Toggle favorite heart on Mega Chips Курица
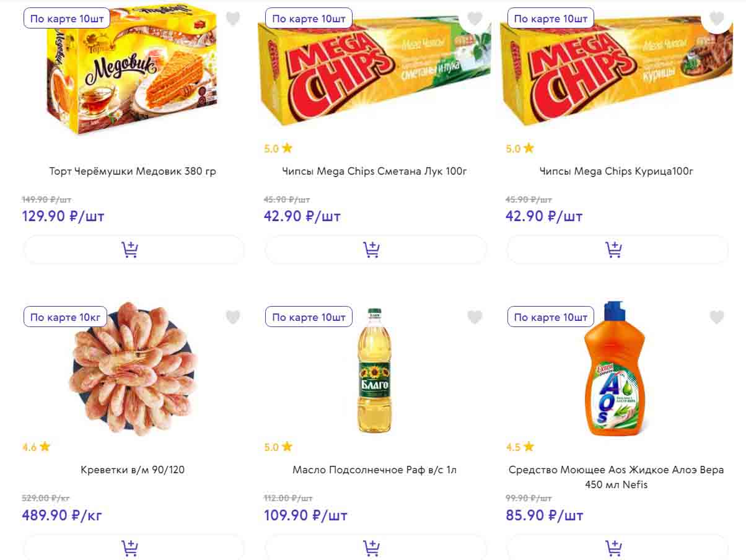Image resolution: width=746 pixels, height=560 pixels. (x=716, y=19)
